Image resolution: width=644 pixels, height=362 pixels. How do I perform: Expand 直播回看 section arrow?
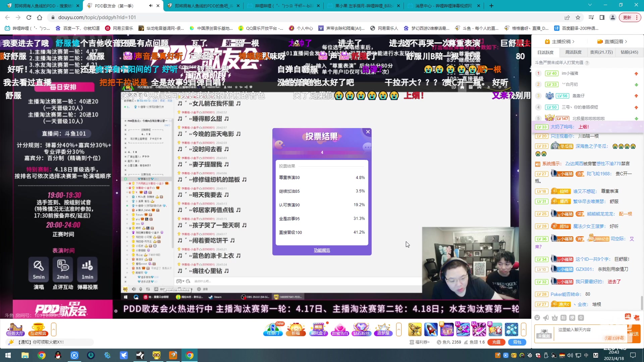(x=626, y=42)
